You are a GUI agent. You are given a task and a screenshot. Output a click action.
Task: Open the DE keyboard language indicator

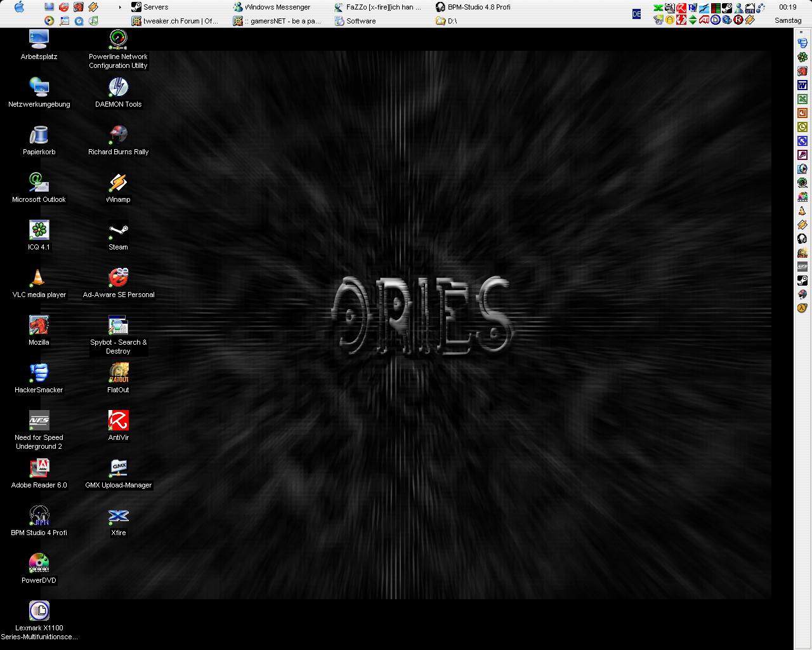tap(636, 14)
